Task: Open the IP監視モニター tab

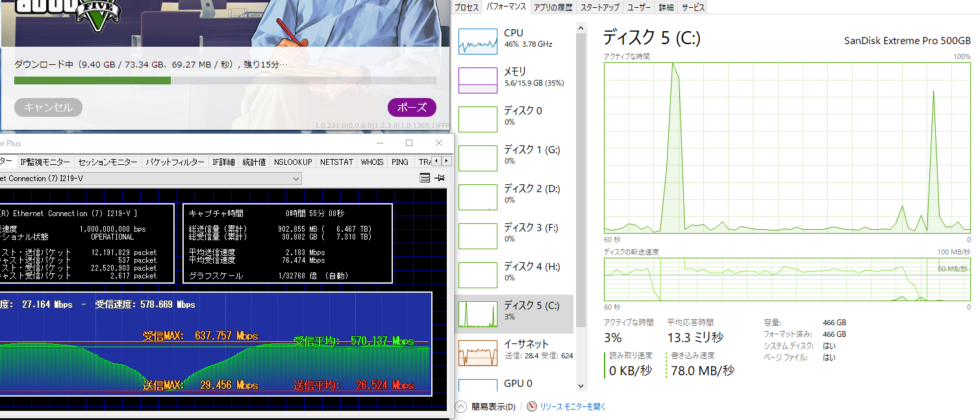Action: point(45,162)
